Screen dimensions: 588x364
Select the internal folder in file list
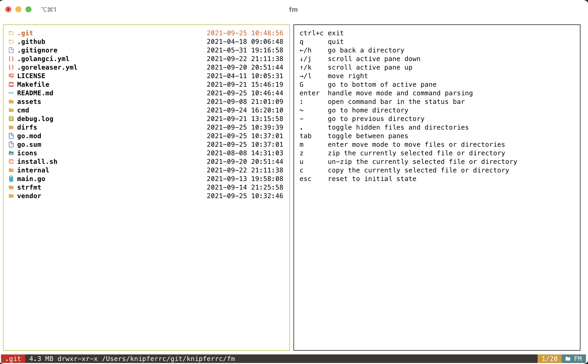pos(33,170)
